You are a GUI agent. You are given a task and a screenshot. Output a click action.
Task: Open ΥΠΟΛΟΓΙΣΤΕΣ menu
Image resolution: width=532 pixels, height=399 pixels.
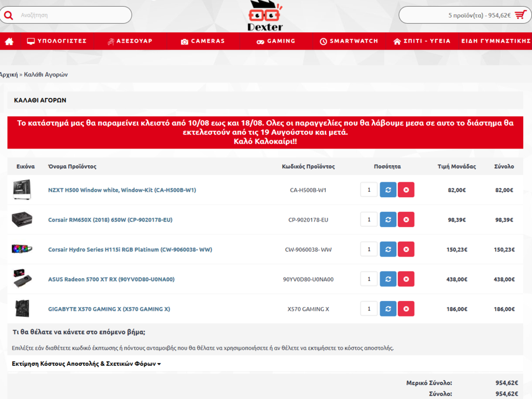click(x=57, y=41)
